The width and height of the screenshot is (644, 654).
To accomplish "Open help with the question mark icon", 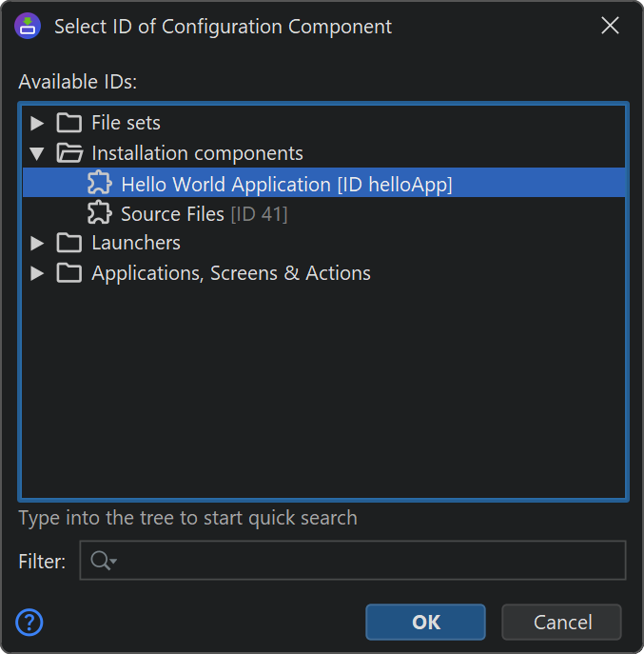I will [29, 623].
